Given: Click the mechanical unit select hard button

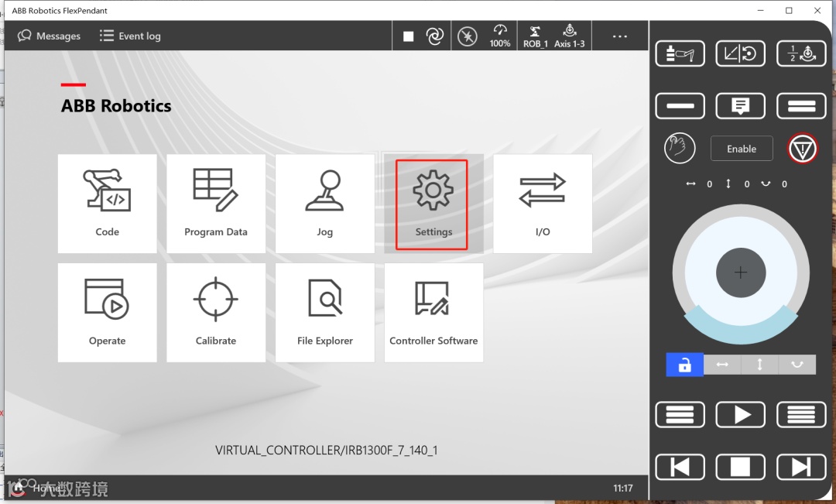Looking at the screenshot, I should [x=680, y=53].
